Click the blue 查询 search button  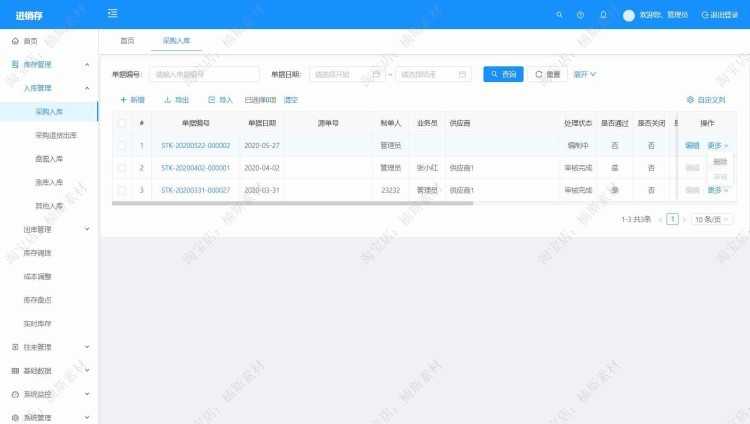click(503, 74)
